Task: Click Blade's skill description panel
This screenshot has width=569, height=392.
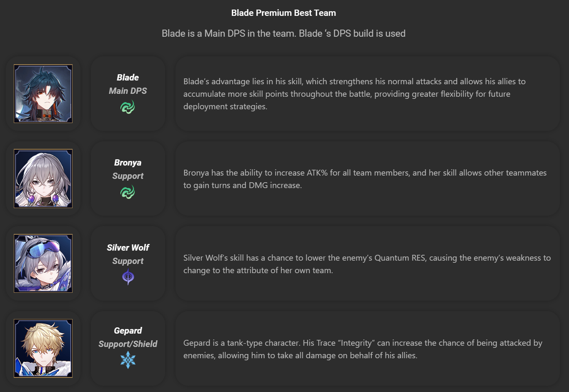Action: [x=367, y=94]
